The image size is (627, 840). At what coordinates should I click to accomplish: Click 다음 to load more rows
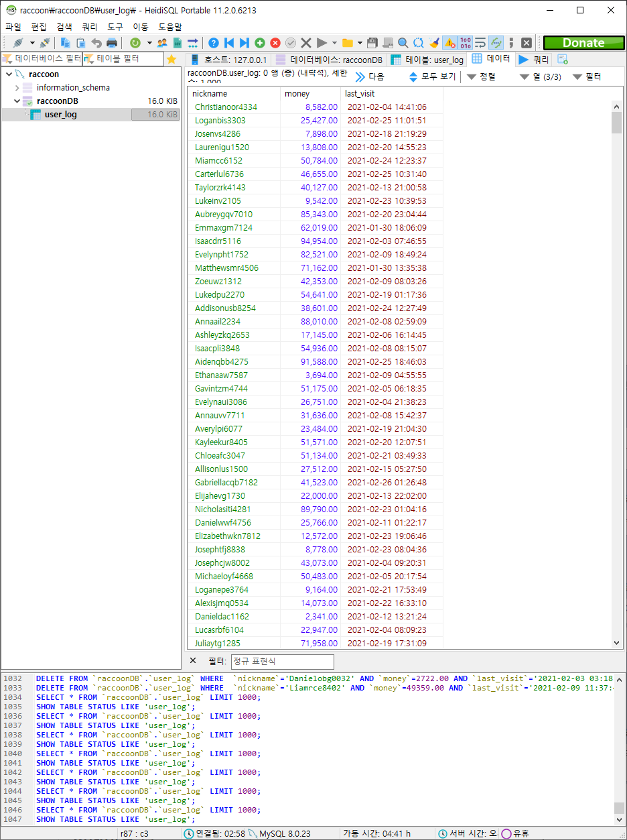373,76
